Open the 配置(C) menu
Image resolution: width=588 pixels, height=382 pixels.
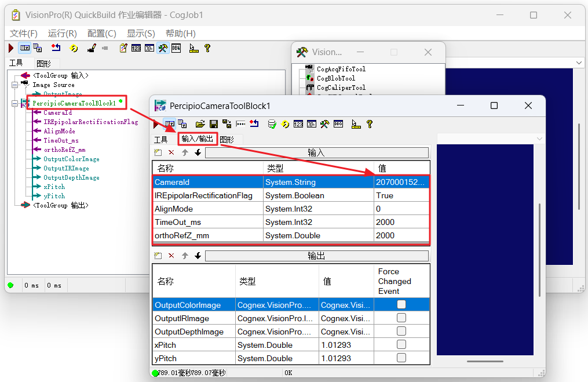pos(101,34)
